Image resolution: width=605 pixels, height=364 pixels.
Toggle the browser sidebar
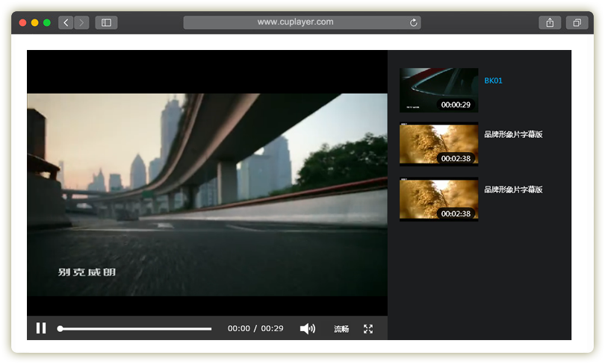pos(106,23)
